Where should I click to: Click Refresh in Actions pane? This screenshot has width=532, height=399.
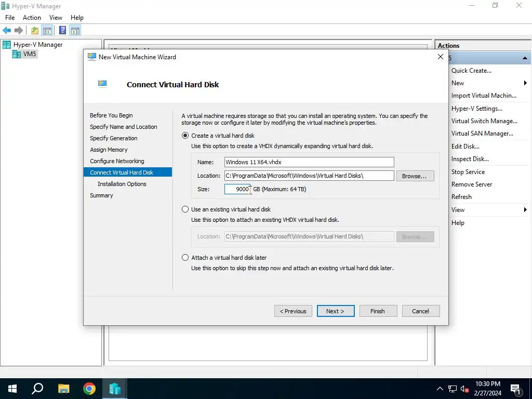[461, 197]
